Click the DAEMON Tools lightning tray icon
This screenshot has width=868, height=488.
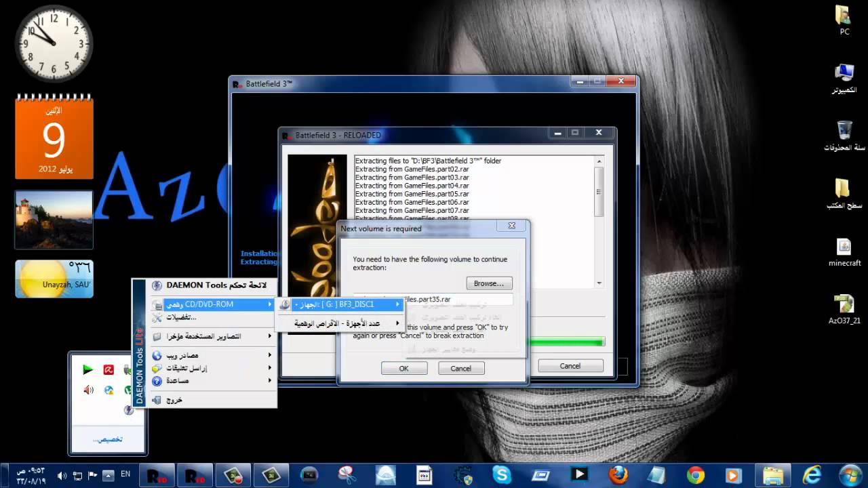coord(128,410)
